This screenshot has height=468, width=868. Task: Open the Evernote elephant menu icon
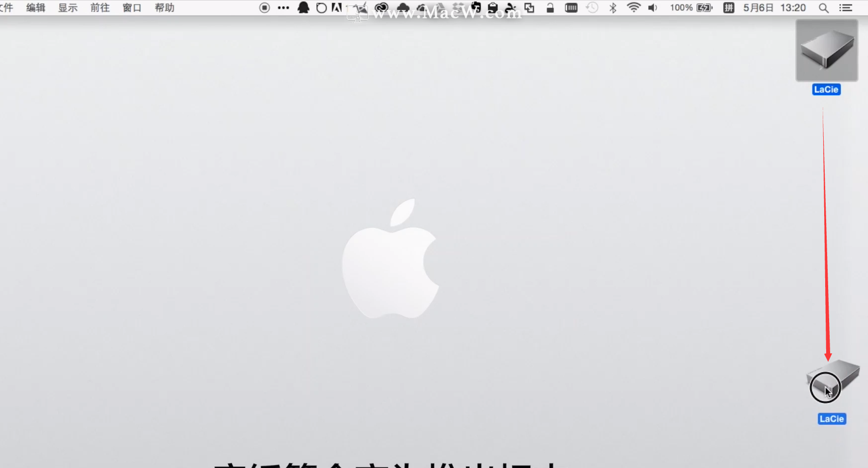pyautogui.click(x=476, y=7)
